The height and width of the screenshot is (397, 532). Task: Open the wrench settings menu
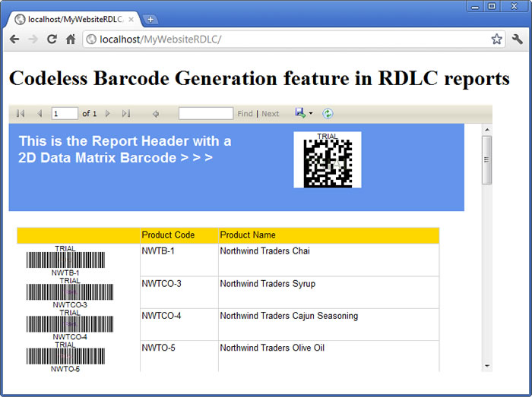[x=518, y=39]
